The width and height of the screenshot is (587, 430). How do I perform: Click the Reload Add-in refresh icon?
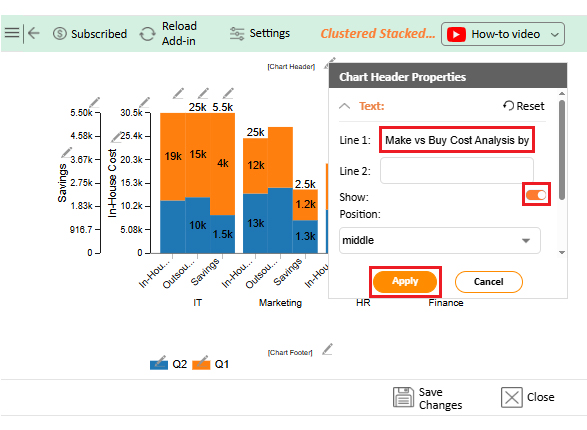tap(147, 34)
